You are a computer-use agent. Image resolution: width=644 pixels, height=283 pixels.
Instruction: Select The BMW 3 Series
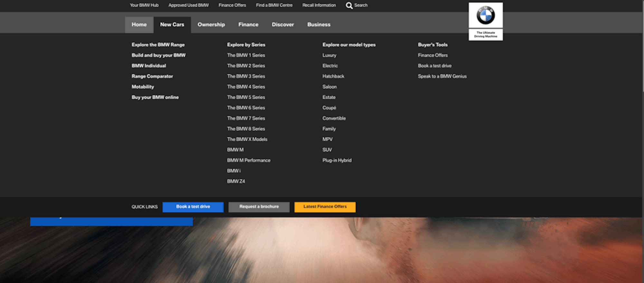pyautogui.click(x=246, y=76)
